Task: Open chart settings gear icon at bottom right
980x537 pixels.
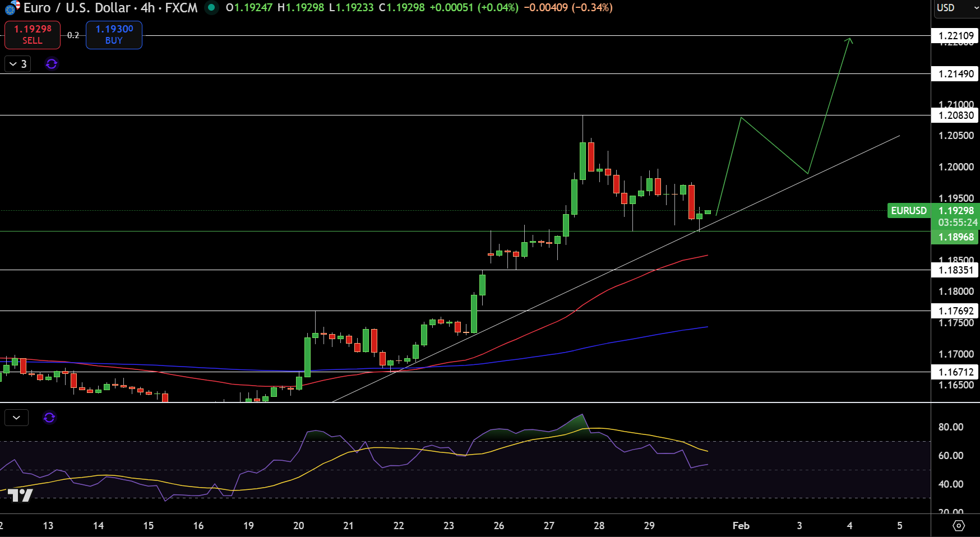Action: pos(959,526)
